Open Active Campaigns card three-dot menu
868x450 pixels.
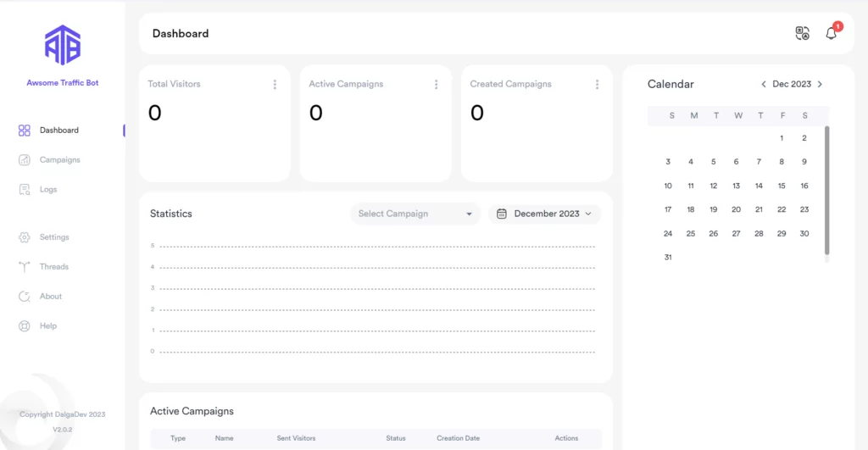tap(436, 85)
